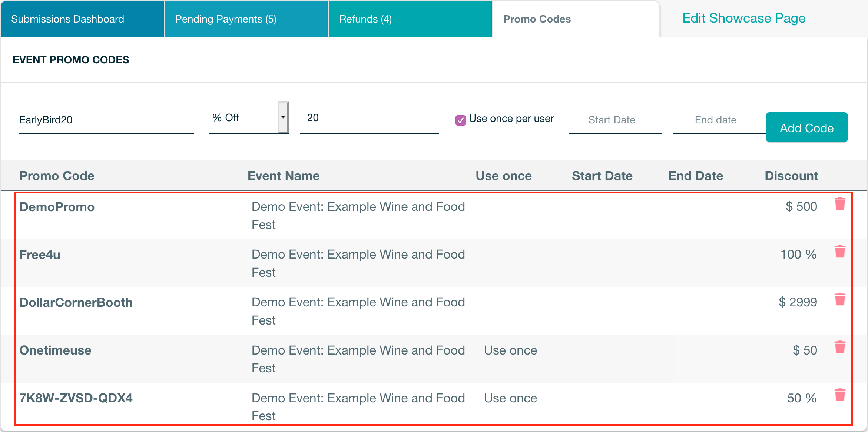Screen dimensions: 868x432
Task: Click the Start Date input field
Action: click(615, 120)
